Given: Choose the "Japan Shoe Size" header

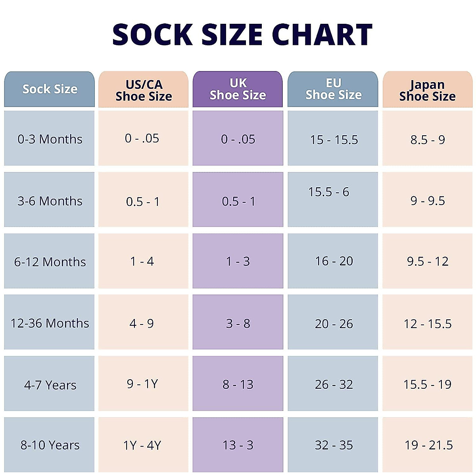Looking at the screenshot, I should point(427,90).
